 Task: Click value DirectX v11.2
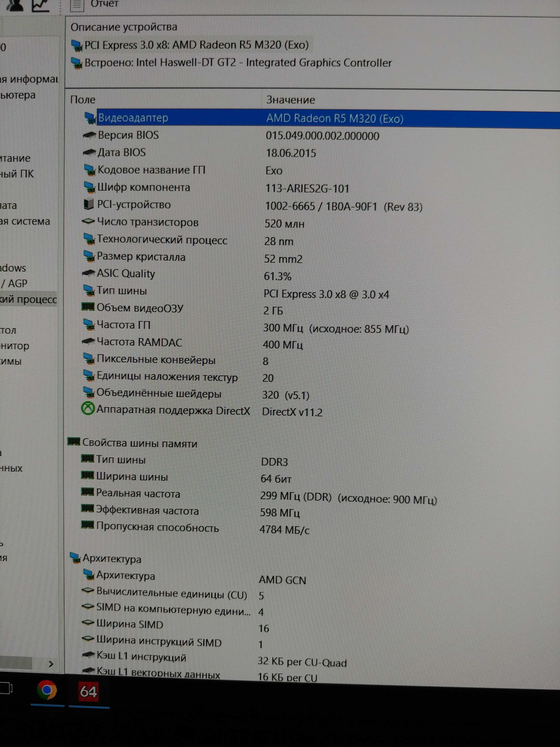tap(292, 412)
